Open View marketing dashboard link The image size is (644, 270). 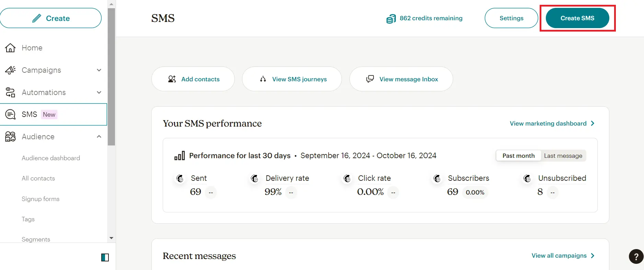tap(552, 124)
